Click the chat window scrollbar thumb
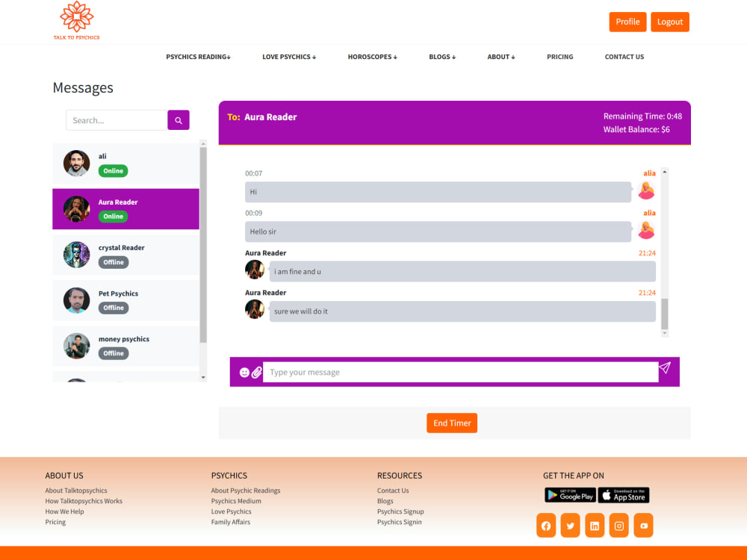Image resolution: width=747 pixels, height=560 pixels. pyautogui.click(x=665, y=314)
